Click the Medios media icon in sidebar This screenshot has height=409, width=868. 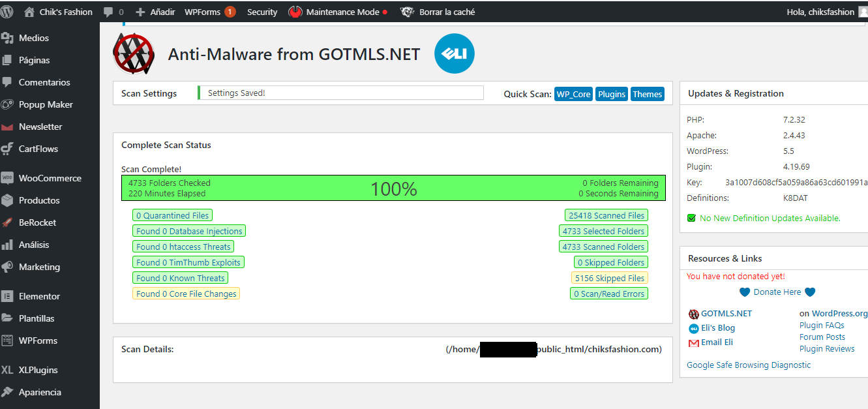(x=8, y=38)
